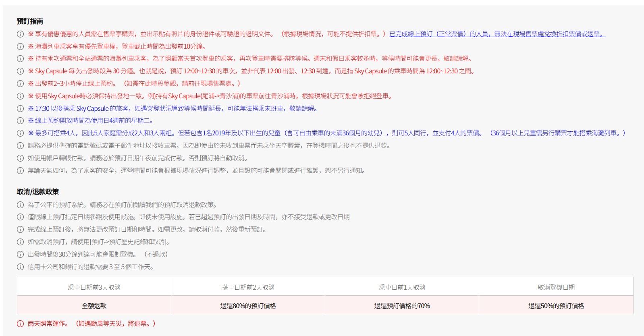
Task: Select the 全額退款 table cell
Action: tap(94, 306)
